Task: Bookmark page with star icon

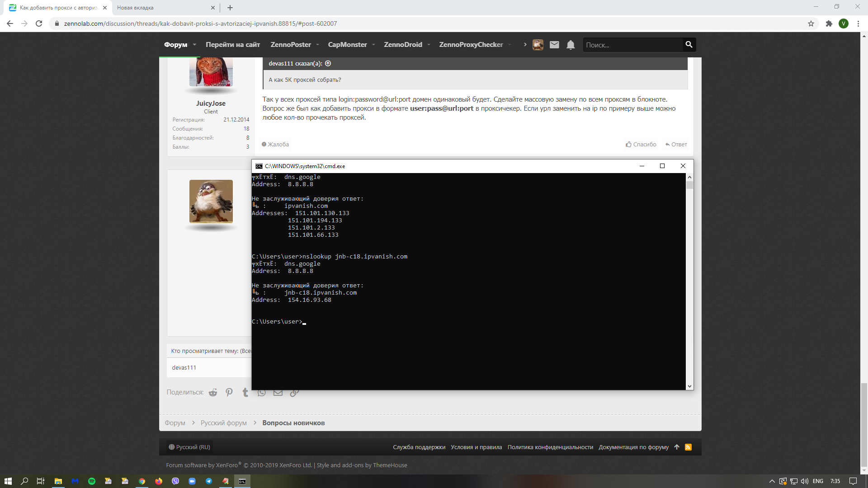Action: [x=811, y=23]
